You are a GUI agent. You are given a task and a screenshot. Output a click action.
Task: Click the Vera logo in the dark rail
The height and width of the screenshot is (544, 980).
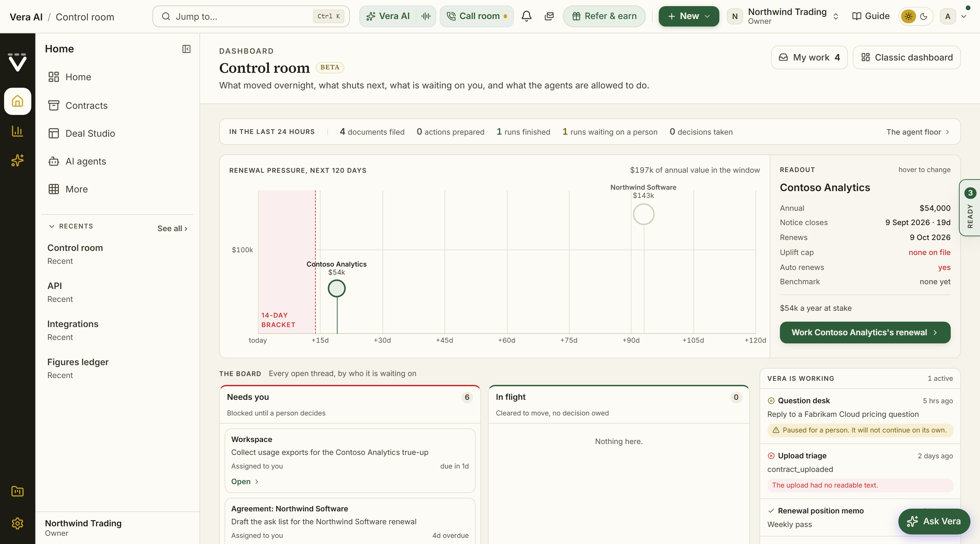click(17, 62)
